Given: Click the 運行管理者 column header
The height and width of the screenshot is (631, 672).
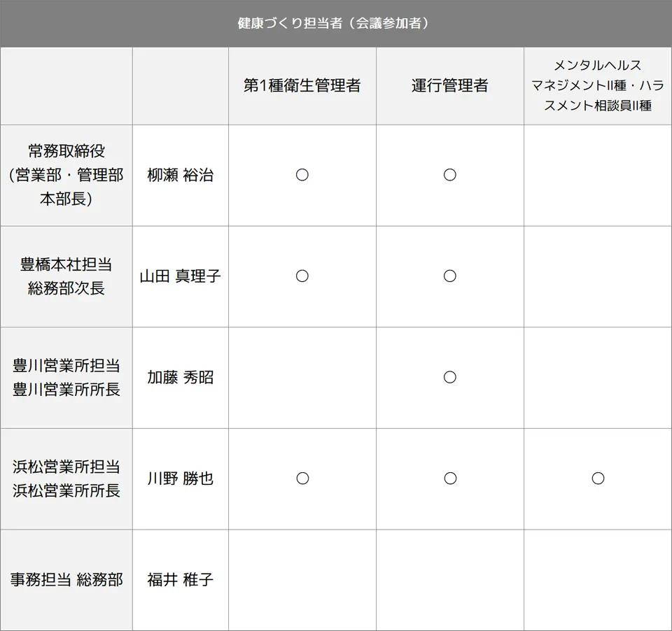Looking at the screenshot, I should click(449, 85).
